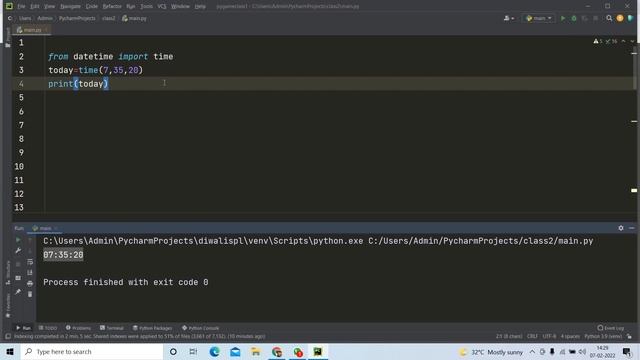Click Admin in the breadcrumb path
This screenshot has width=640, height=360.
pyautogui.click(x=45, y=18)
